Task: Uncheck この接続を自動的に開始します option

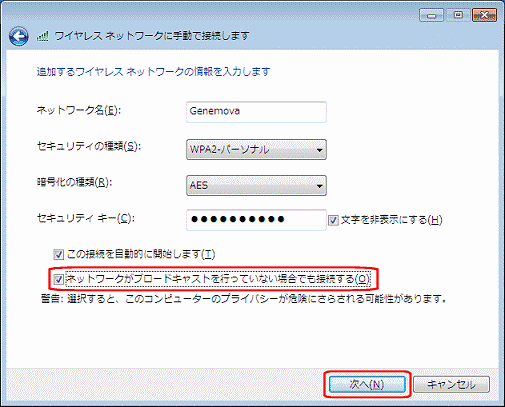Action: tap(58, 255)
